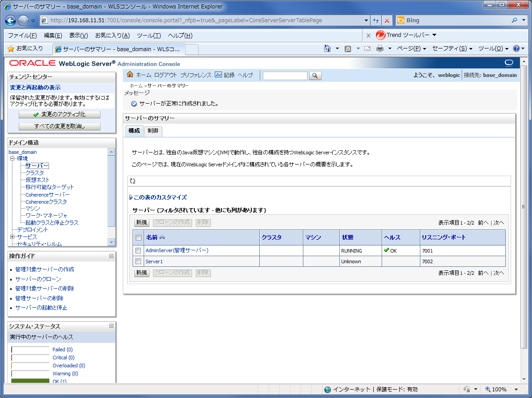Click the IE Home page icon
Image resolution: width=532 pixels, height=398 pixels.
(327, 48)
